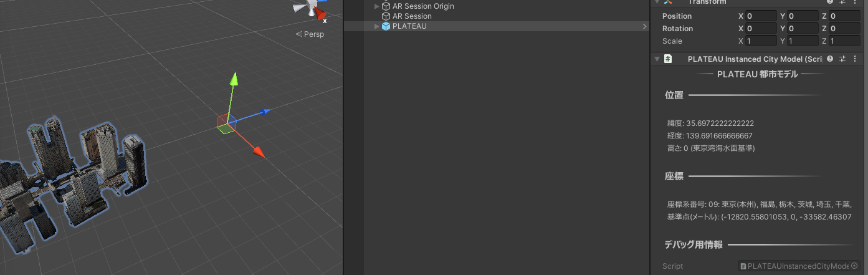Click the PLATEAU Instanced City Model script icon
The image size is (868, 275).
click(667, 59)
